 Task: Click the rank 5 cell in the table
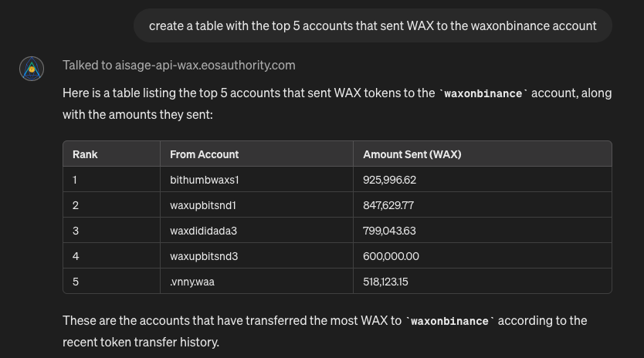pyautogui.click(x=76, y=282)
